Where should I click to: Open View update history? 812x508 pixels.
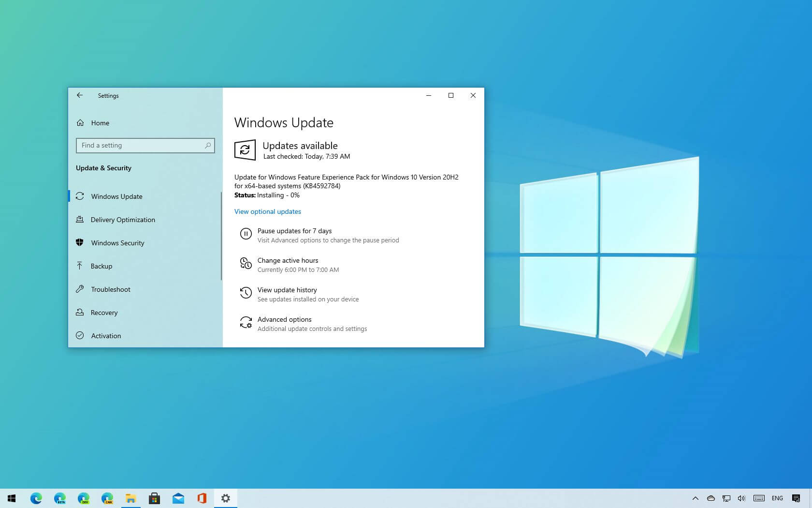pyautogui.click(x=287, y=290)
